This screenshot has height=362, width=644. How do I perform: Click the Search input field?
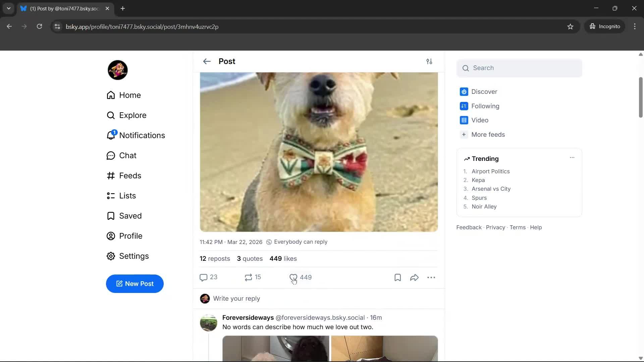[x=519, y=68]
